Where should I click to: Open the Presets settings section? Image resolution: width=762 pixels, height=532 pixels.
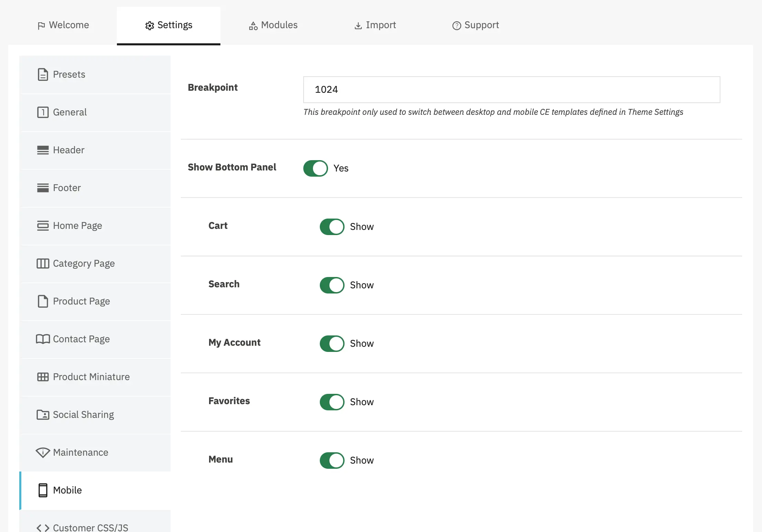click(95, 75)
